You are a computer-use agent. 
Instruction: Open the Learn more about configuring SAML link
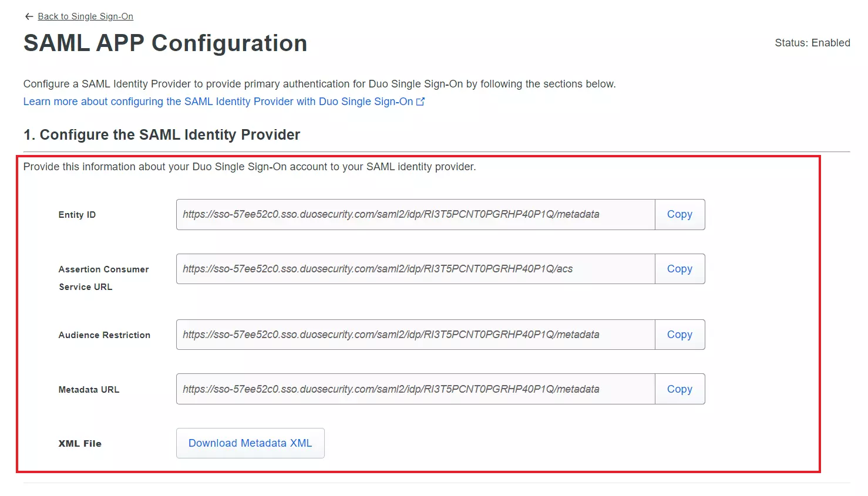[218, 102]
